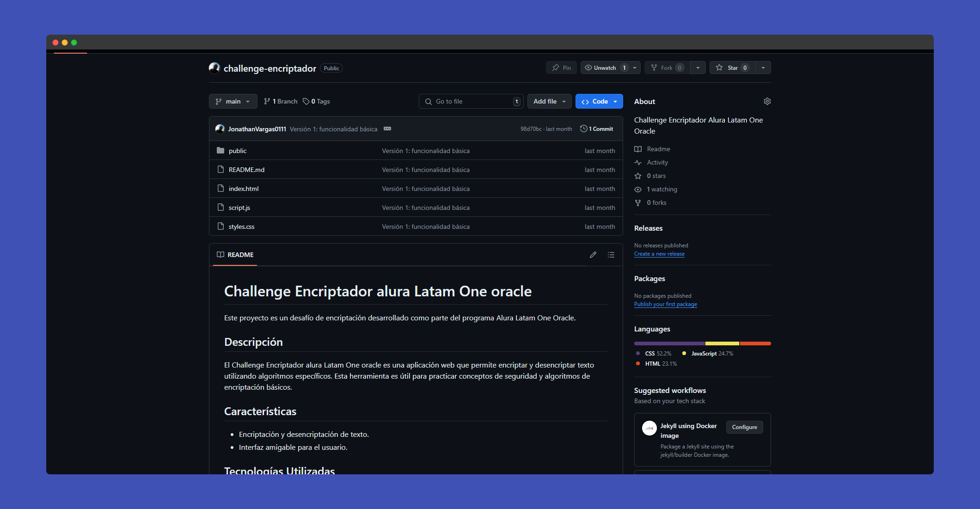
Task: Click the repository owner avatar beside challenge-encriptador
Action: coord(214,68)
